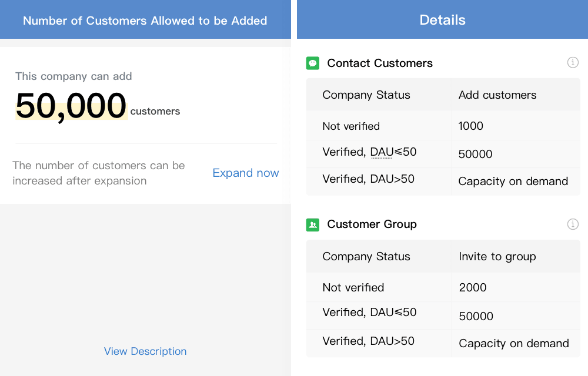This screenshot has height=376, width=588.
Task: Open info icon beside Contact Customers
Action: [573, 62]
